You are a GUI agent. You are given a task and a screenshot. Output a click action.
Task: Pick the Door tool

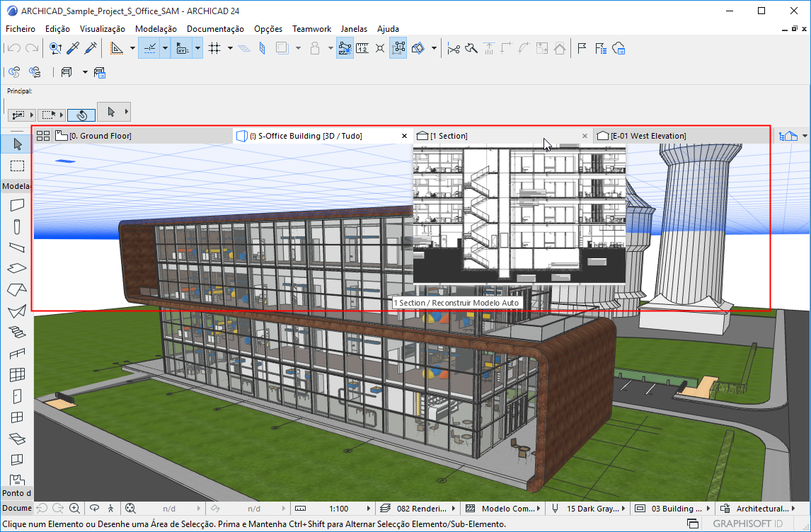coord(17,396)
